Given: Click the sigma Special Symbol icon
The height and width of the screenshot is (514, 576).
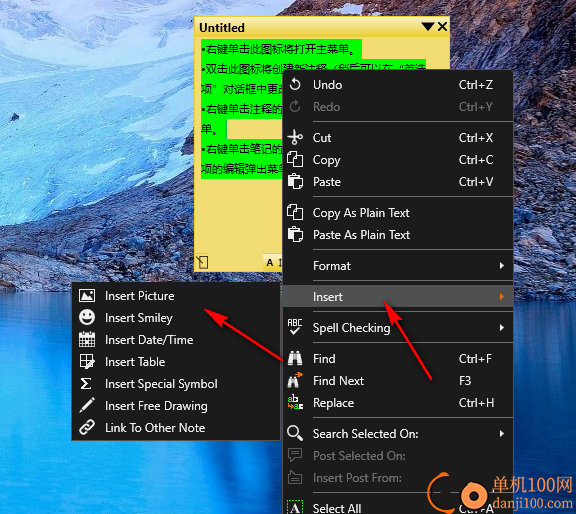Looking at the screenshot, I should point(86,384).
